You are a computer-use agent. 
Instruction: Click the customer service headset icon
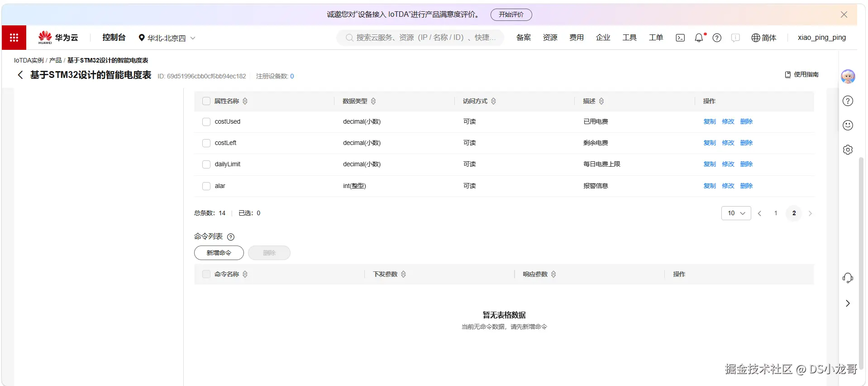848,278
